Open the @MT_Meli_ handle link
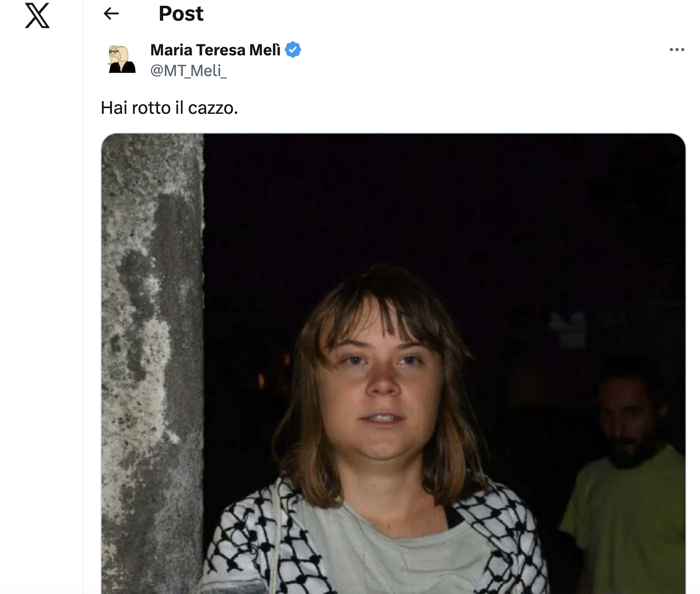Viewport: 700px width, 594px height. (188, 70)
